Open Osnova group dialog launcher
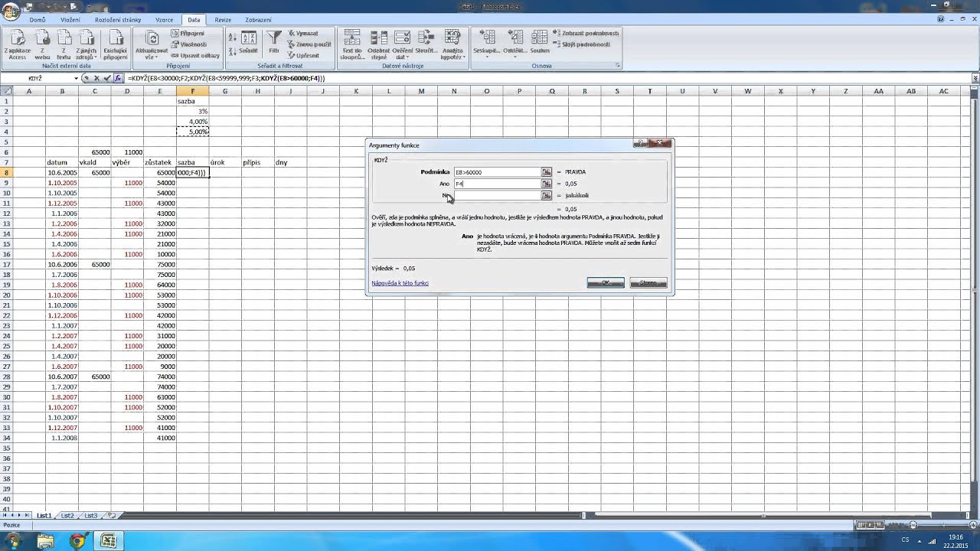 pos(617,66)
